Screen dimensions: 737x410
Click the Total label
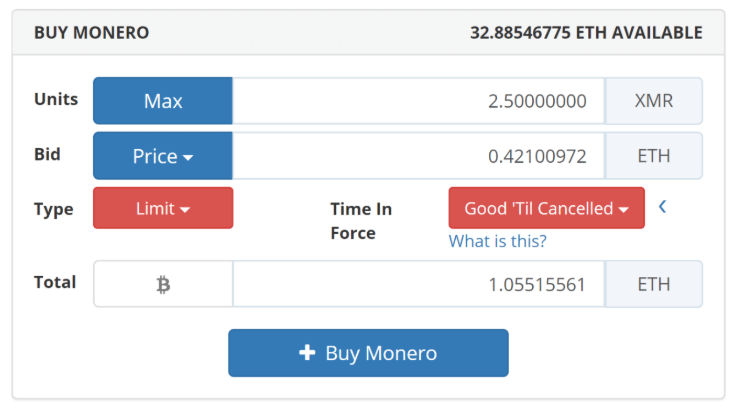coord(55,282)
